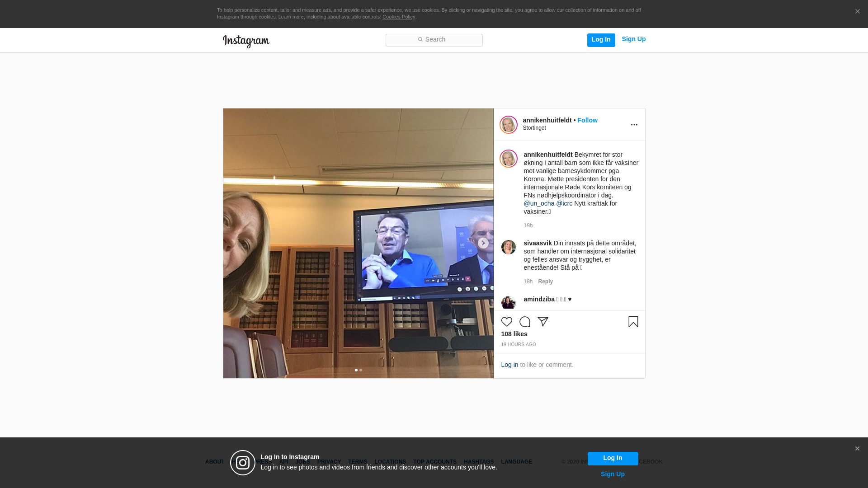
Task: Select the second carousel dot indicator
Action: point(361,370)
